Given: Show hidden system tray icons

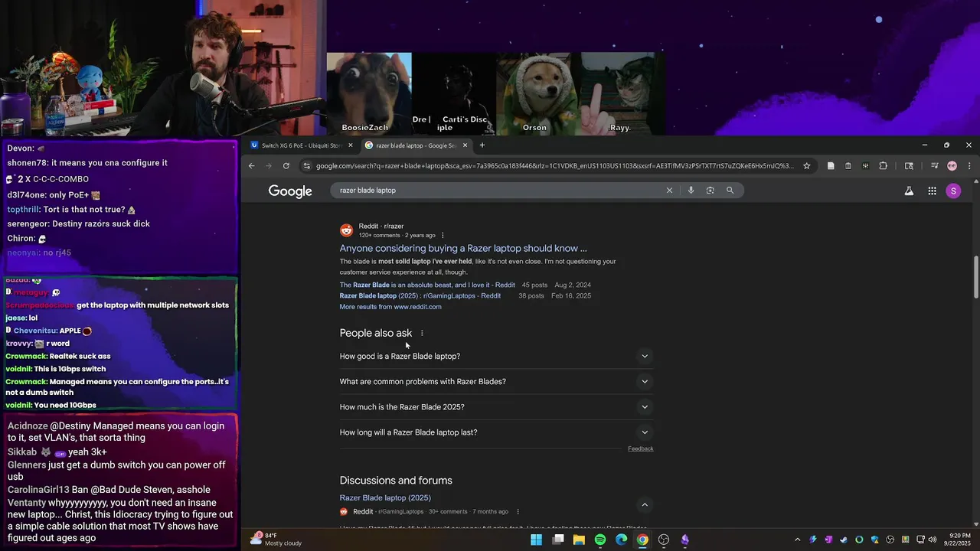Looking at the screenshot, I should tap(797, 540).
